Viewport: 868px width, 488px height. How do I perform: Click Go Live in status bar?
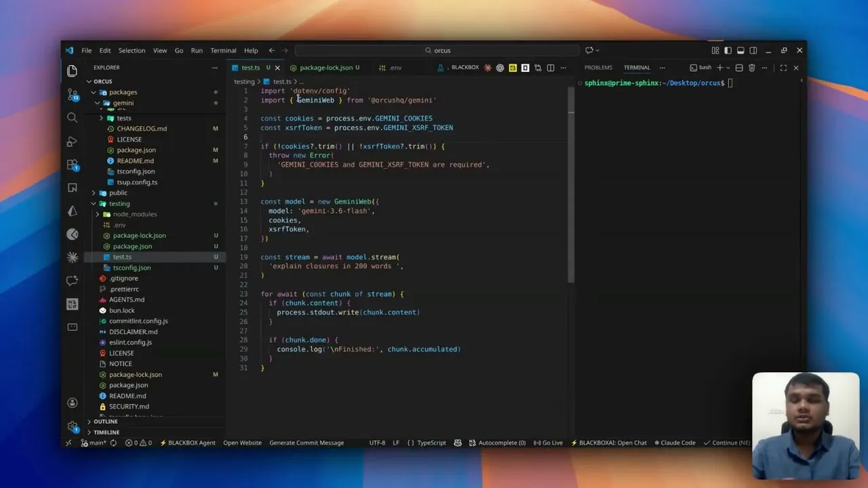pos(548,443)
